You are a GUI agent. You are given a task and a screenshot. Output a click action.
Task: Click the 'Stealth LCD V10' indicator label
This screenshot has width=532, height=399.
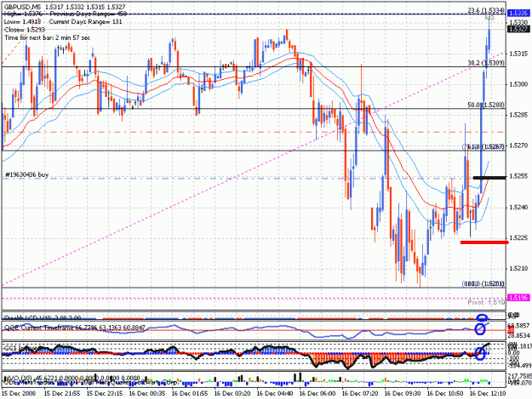tap(43, 317)
